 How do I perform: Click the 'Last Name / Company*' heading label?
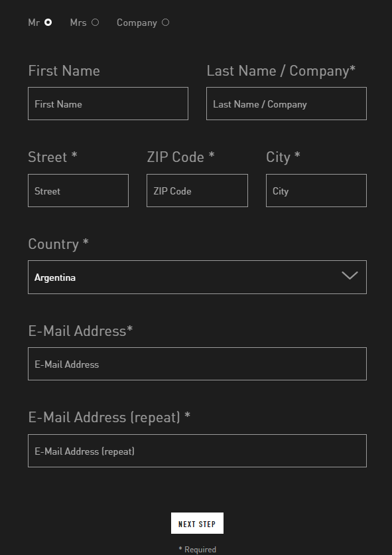pyautogui.click(x=281, y=71)
